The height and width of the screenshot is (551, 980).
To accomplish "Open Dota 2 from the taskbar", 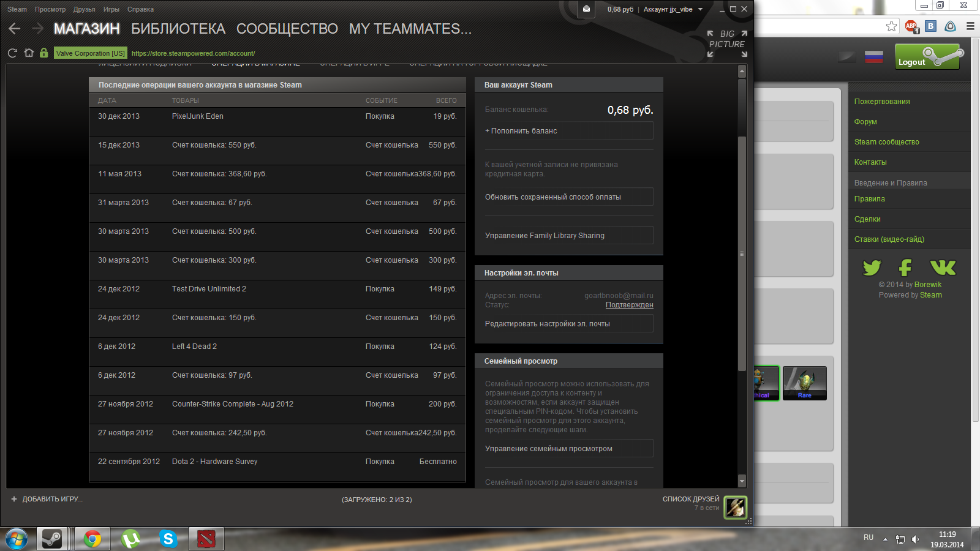I will [206, 539].
